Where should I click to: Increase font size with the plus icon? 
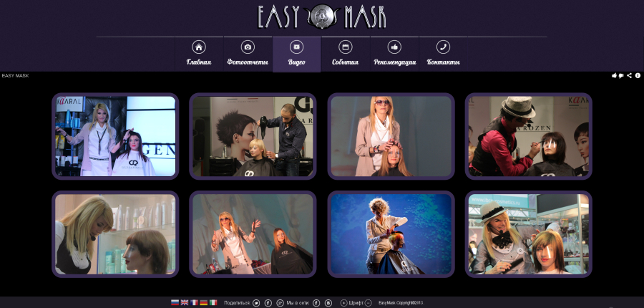343,303
